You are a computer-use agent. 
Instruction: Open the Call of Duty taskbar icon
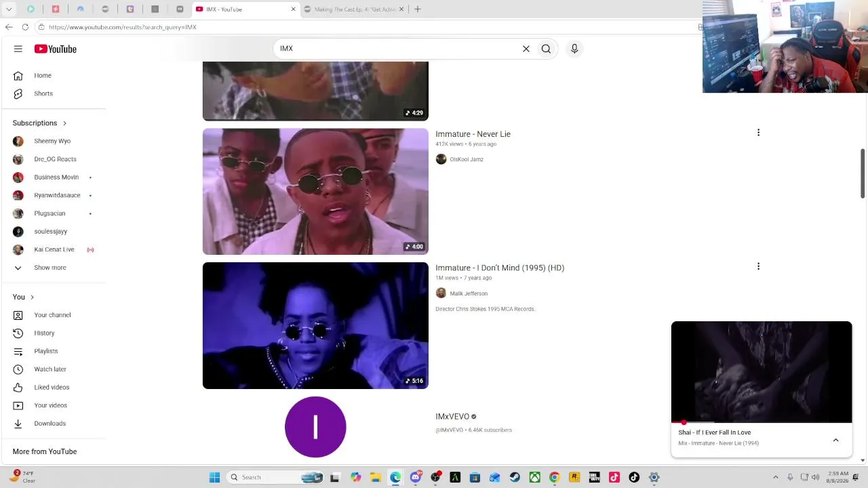coord(594,477)
